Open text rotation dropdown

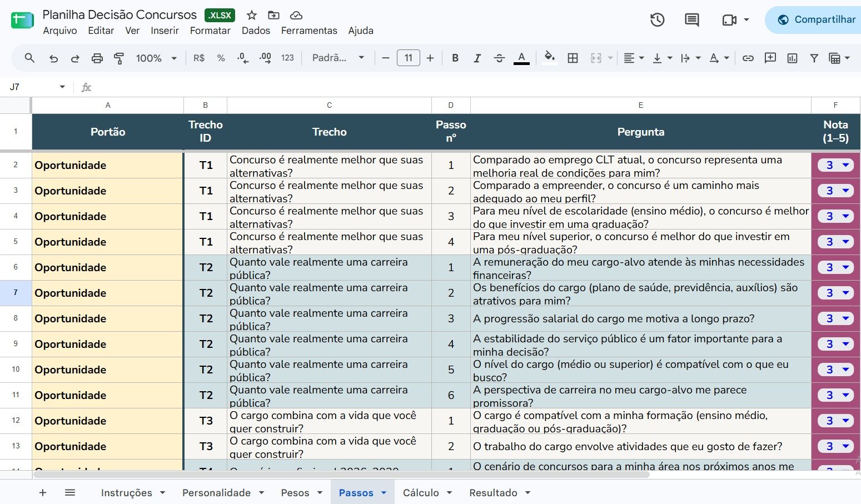719,58
